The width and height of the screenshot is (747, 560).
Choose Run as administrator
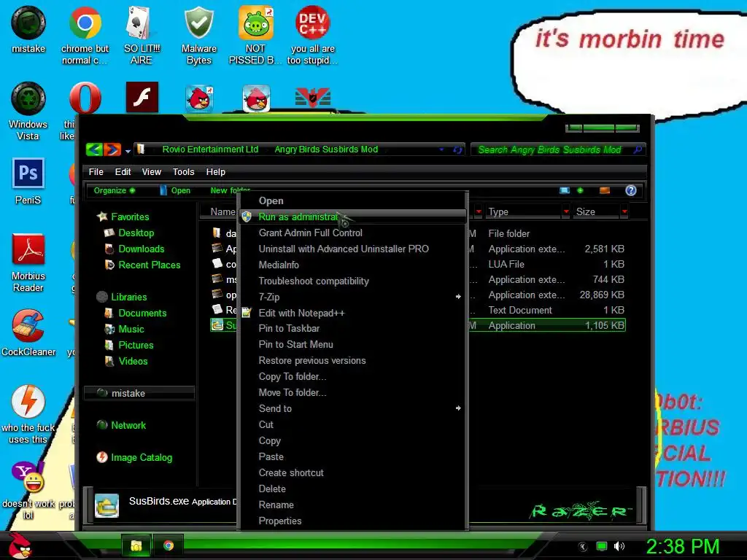tap(353, 217)
